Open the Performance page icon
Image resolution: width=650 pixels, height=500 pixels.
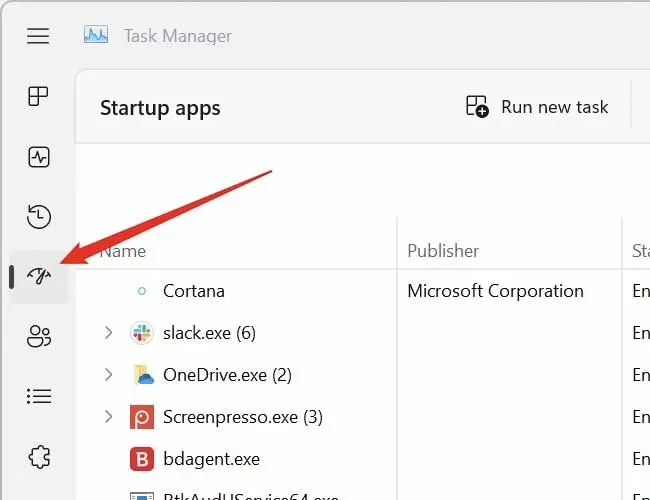click(x=38, y=157)
